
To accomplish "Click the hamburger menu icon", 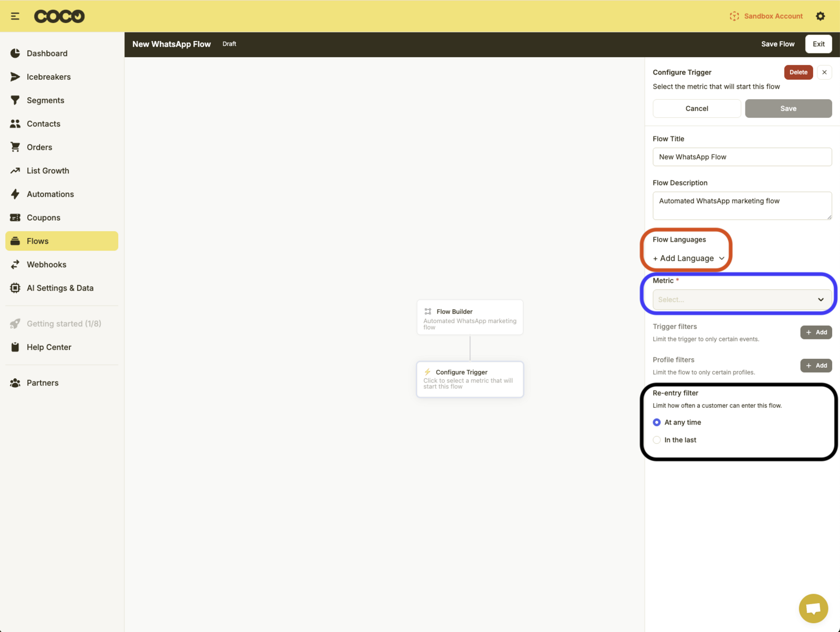I will click(15, 16).
